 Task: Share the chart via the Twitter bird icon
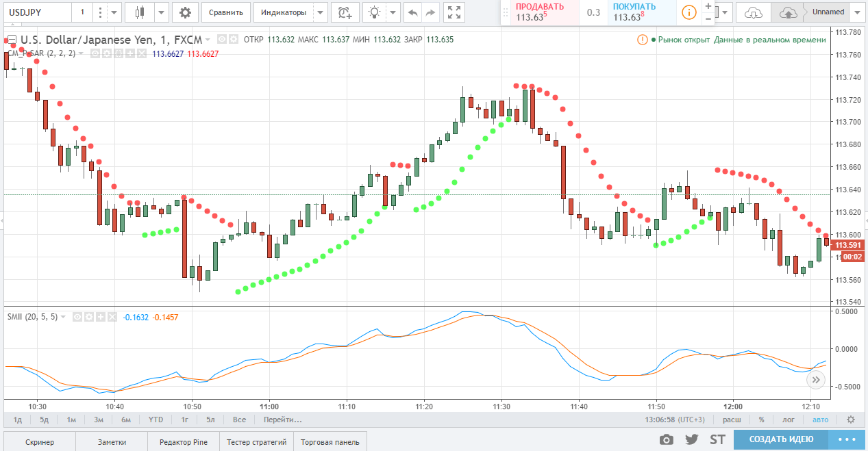[x=691, y=439]
